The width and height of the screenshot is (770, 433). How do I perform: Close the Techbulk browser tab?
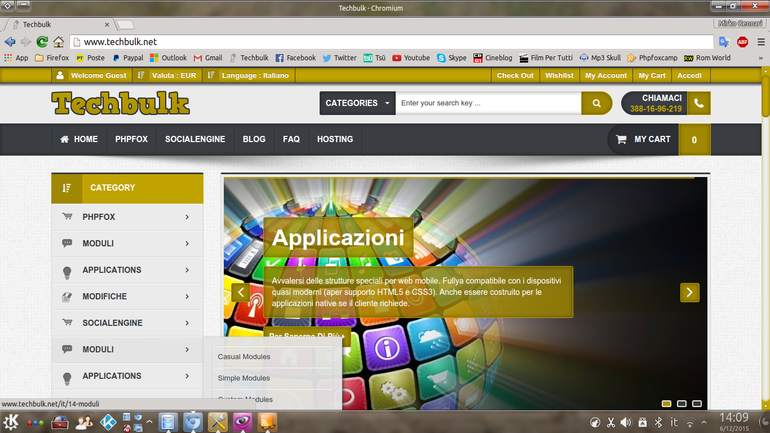[x=107, y=25]
